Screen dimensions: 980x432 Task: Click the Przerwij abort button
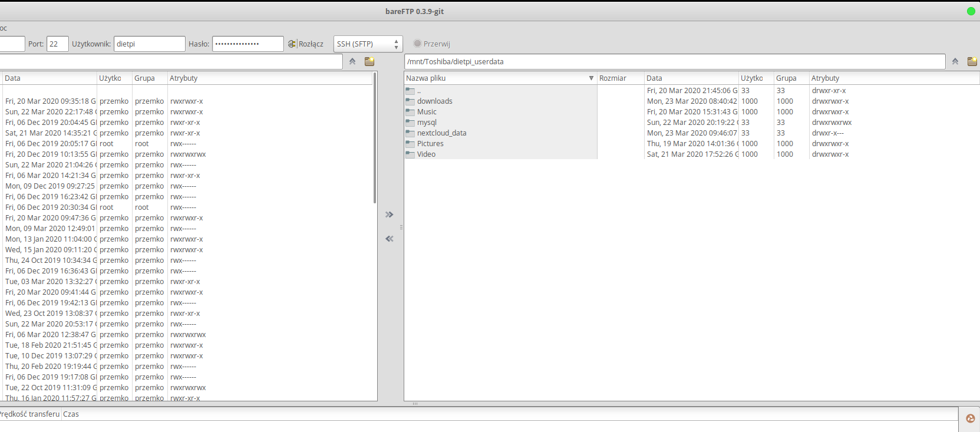point(432,44)
